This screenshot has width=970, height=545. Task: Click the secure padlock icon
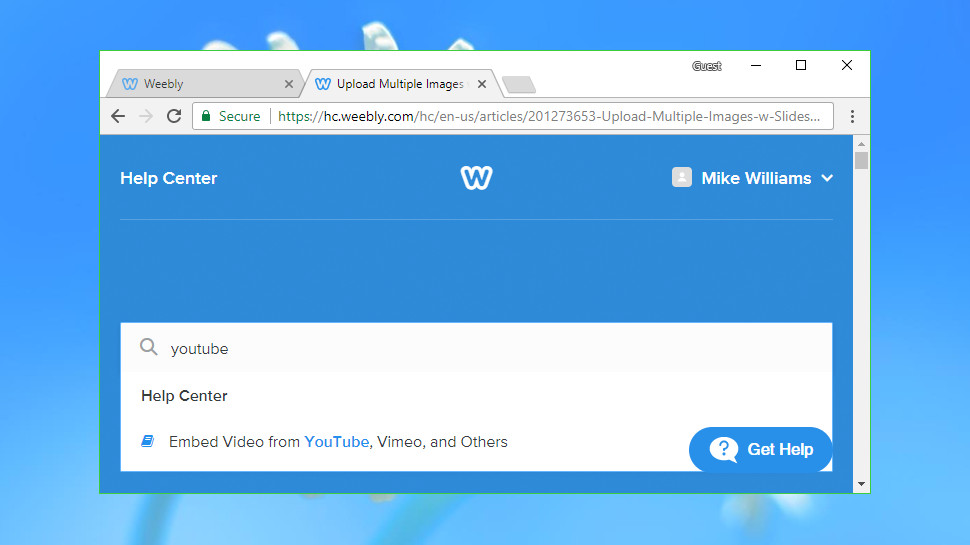pos(206,116)
